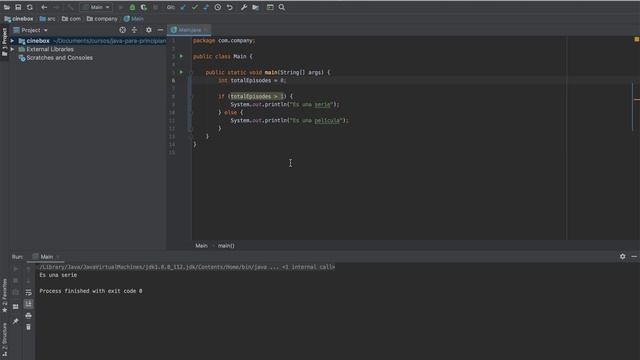This screenshot has height=360, width=640.
Task: Print Run console output with printer icon
Action: pos(28,316)
